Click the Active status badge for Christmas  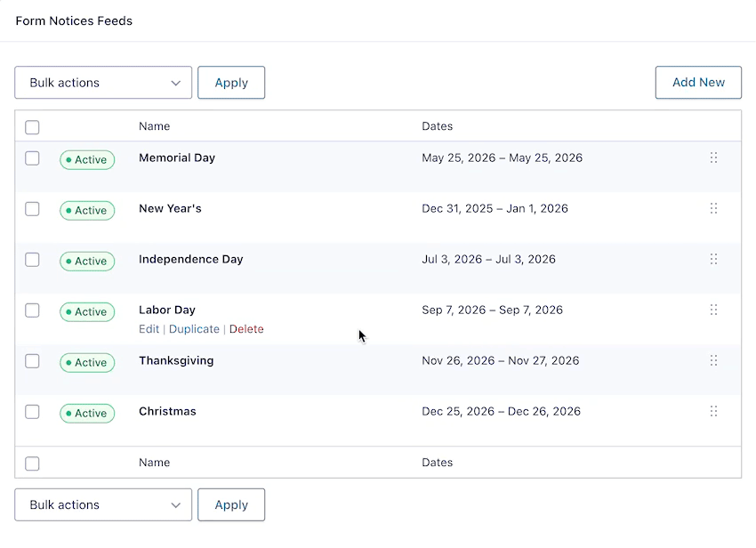[x=87, y=414]
